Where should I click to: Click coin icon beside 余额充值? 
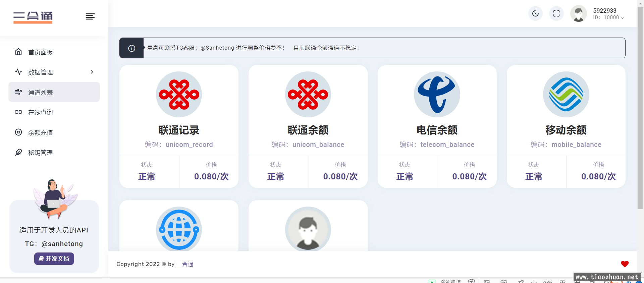click(18, 132)
